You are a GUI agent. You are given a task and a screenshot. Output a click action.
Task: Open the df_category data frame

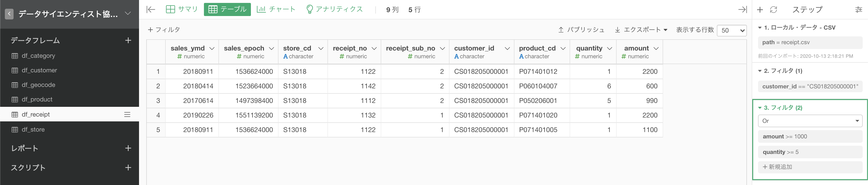38,56
